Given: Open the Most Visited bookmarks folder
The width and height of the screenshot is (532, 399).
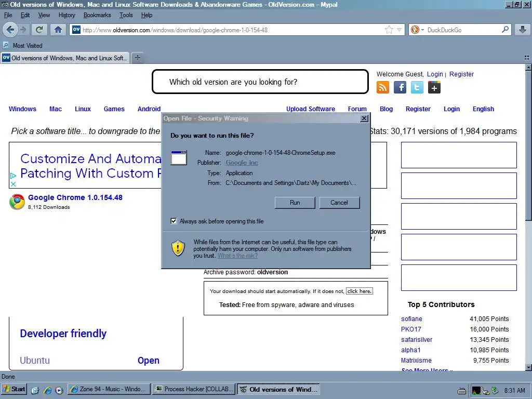Looking at the screenshot, I should (23, 46).
